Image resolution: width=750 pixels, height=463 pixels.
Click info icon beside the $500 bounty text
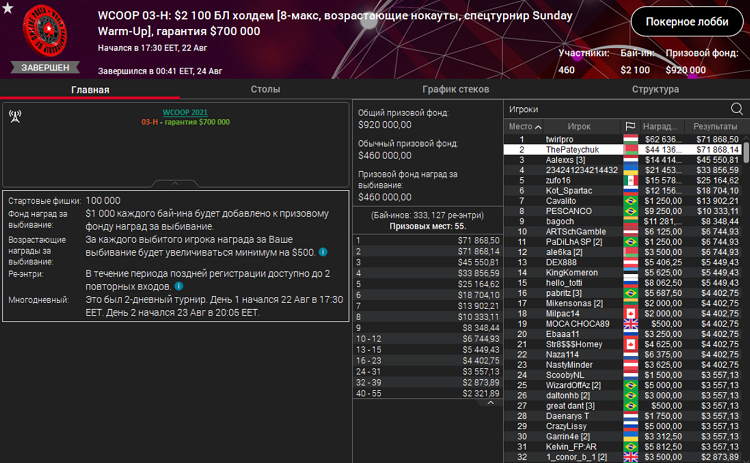point(323,252)
